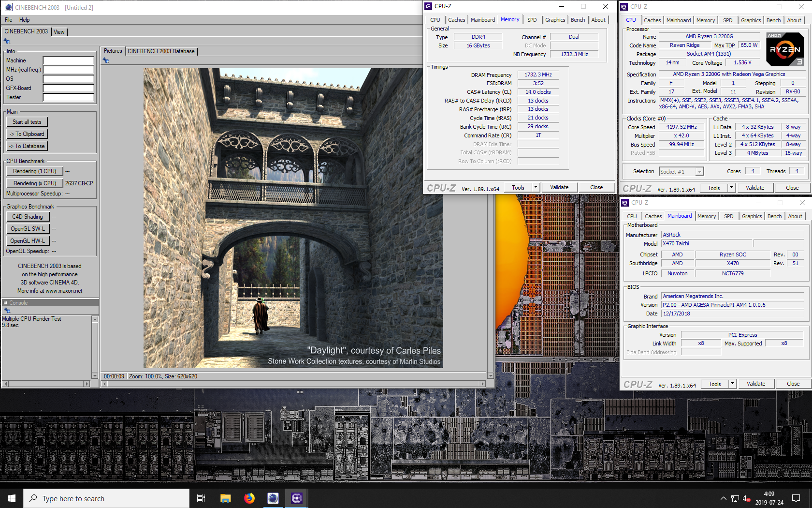This screenshot has height=508, width=812.
Task: Click Tools button in CPU-Z Mainboard window
Action: pyautogui.click(x=715, y=384)
